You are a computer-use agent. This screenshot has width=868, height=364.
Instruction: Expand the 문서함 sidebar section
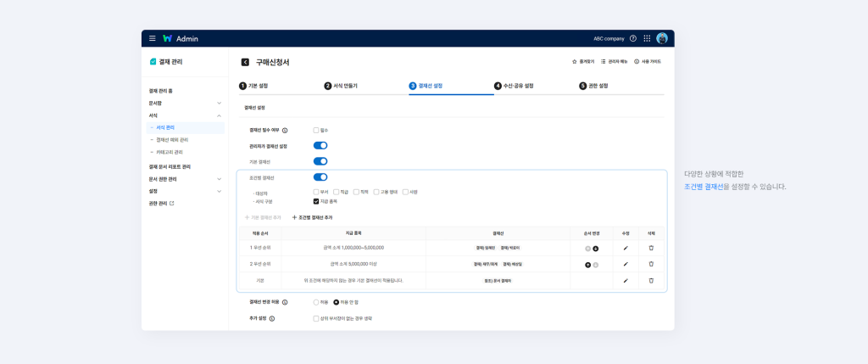[220, 103]
